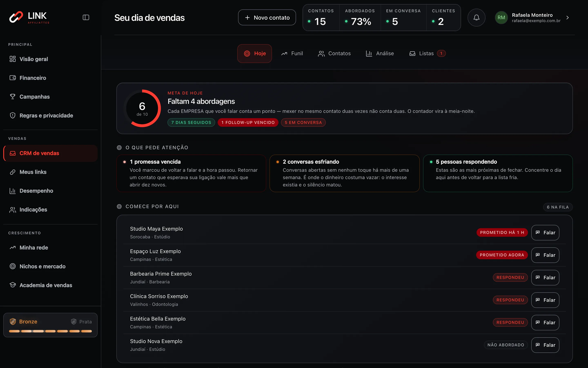This screenshot has height=368, width=588.
Task: Click the Link Affiliattes logo
Action: (29, 18)
